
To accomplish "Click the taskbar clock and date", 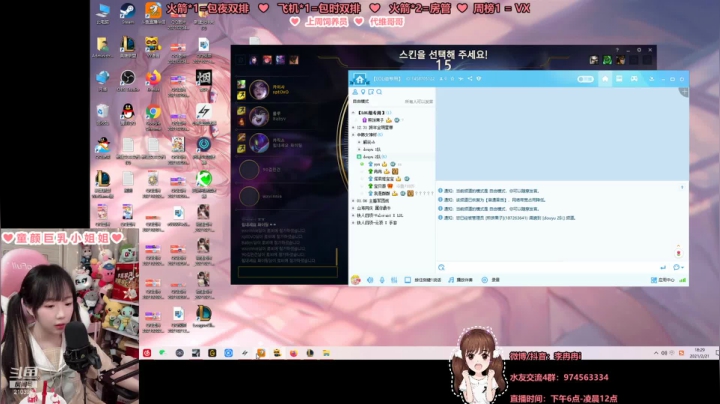I will (700, 353).
